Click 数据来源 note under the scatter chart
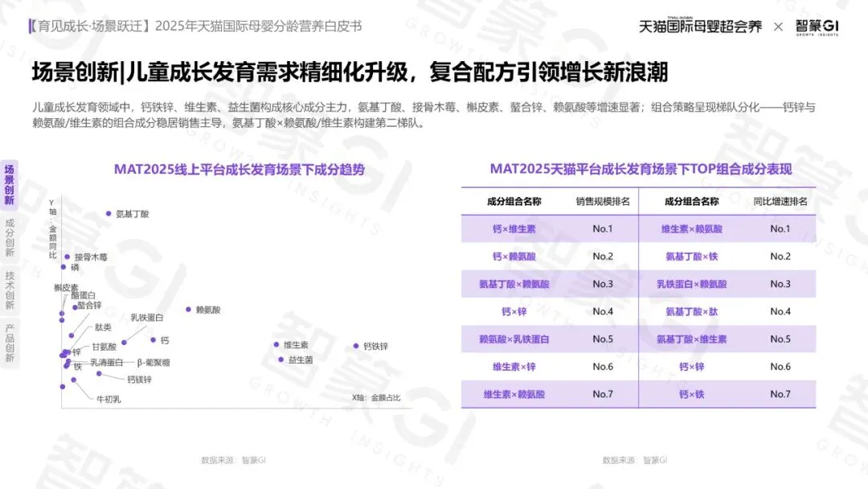 tap(233, 460)
